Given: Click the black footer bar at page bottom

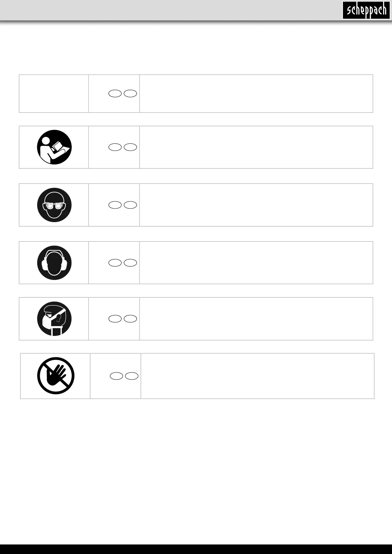Looking at the screenshot, I should coord(196,549).
